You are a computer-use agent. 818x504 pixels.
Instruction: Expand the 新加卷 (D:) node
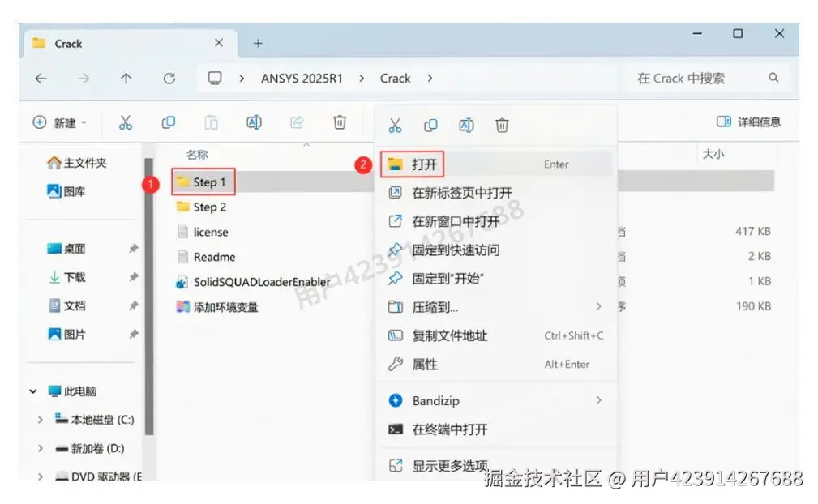coord(41,448)
